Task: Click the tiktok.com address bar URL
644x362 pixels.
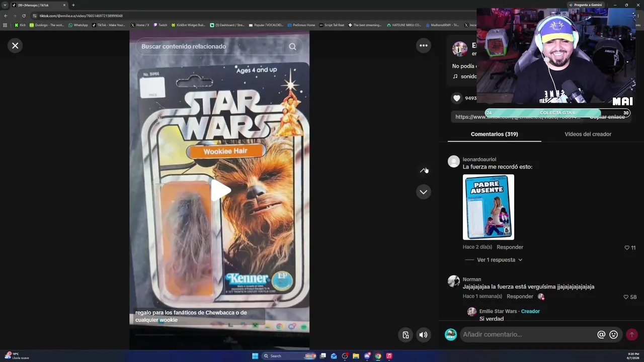Action: pos(81,16)
